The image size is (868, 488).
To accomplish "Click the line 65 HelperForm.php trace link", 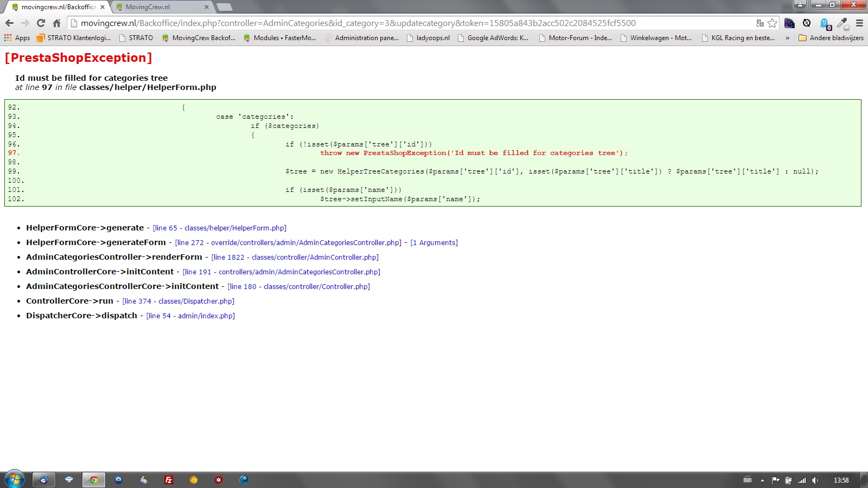I will point(220,228).
